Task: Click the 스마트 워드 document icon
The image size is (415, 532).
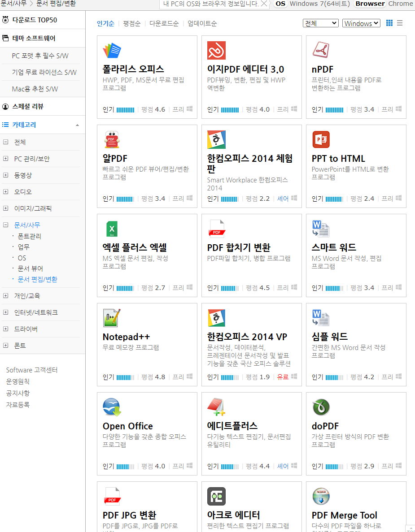Action: click(321, 229)
